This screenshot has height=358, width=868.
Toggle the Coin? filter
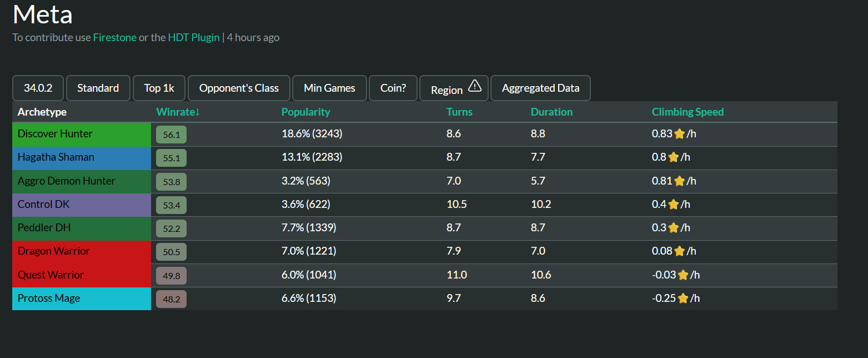[393, 88]
